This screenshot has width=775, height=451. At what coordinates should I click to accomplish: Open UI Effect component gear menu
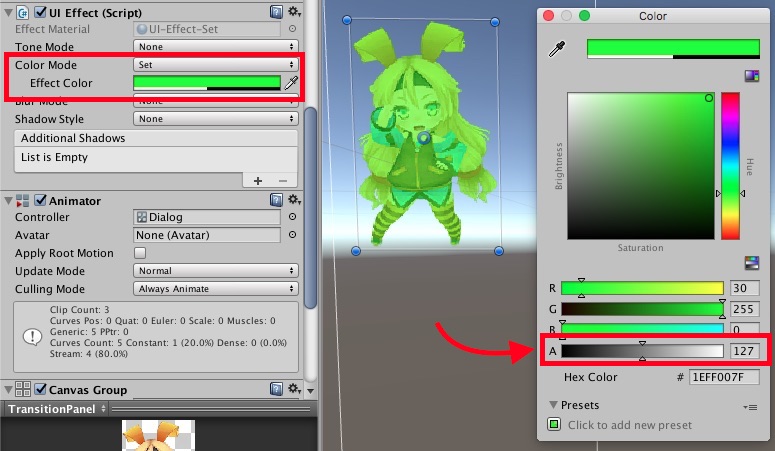point(295,12)
